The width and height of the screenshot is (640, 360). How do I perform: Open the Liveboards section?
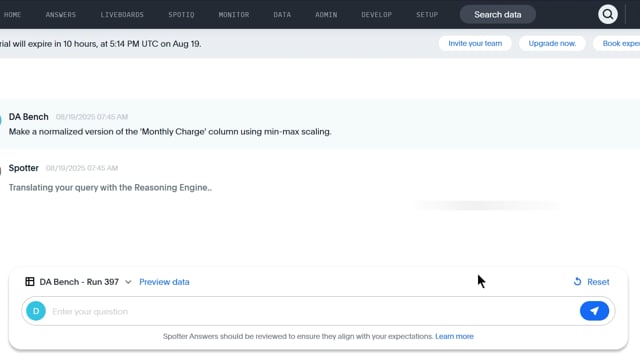coord(122,15)
